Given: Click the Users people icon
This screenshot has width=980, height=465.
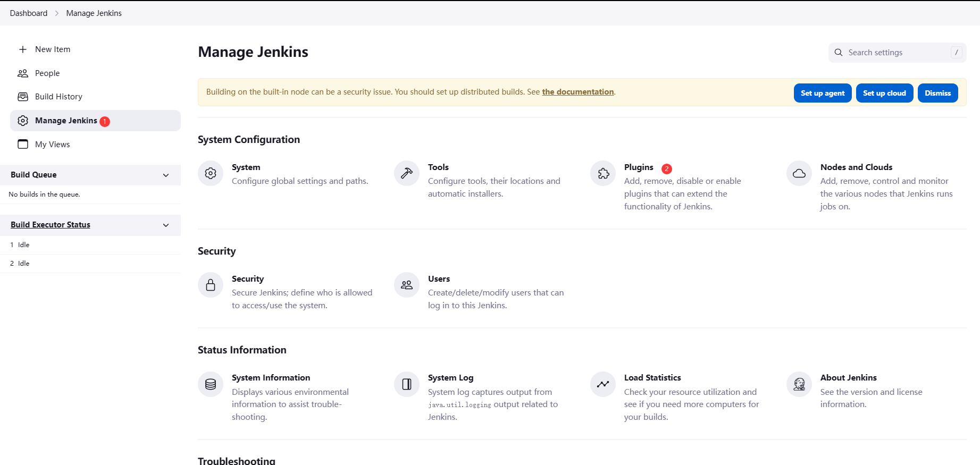Looking at the screenshot, I should click(407, 285).
